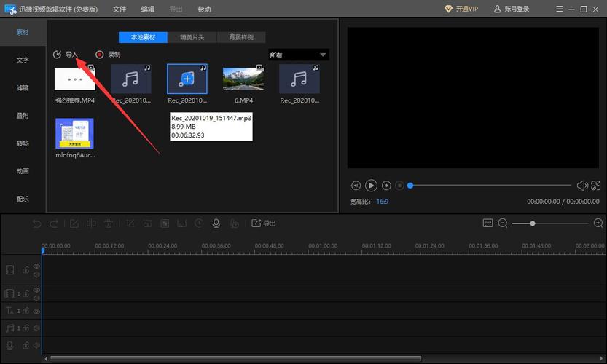Click the timeline zoom level slider
Screen dimensions: 607x364
550,223
